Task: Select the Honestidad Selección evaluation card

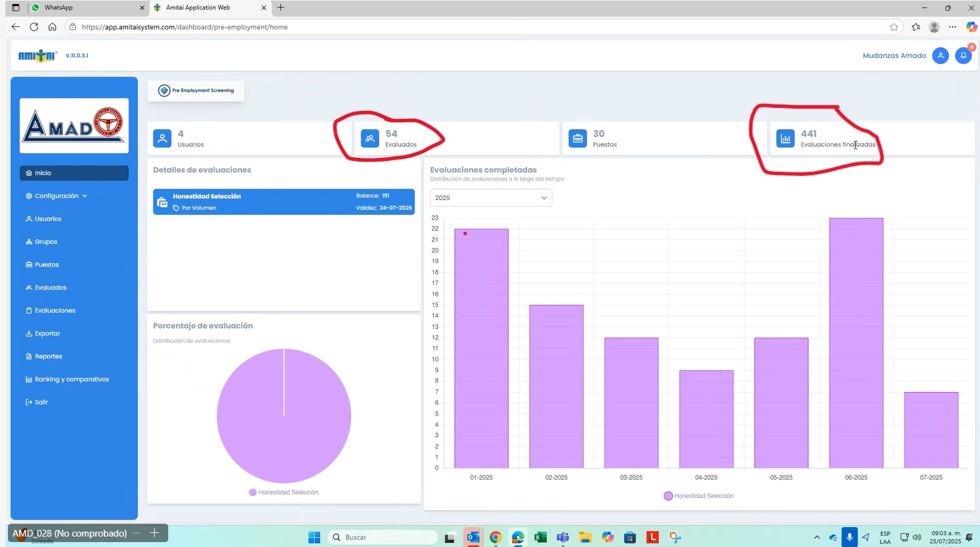Action: 283,202
